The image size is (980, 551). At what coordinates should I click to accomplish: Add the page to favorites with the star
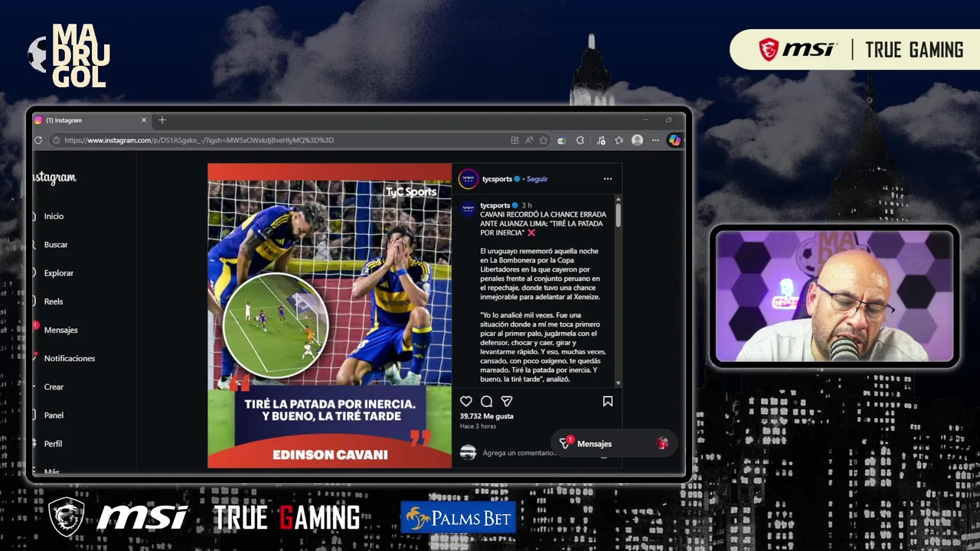544,140
